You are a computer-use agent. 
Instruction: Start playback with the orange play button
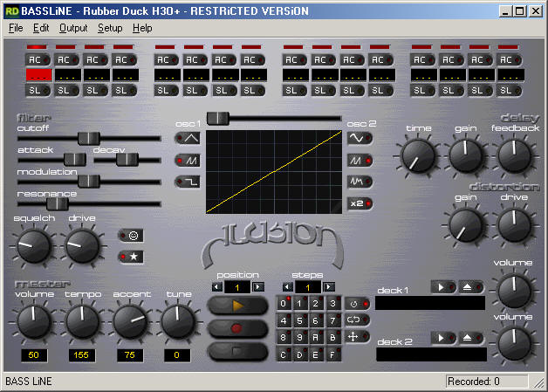[237, 306]
